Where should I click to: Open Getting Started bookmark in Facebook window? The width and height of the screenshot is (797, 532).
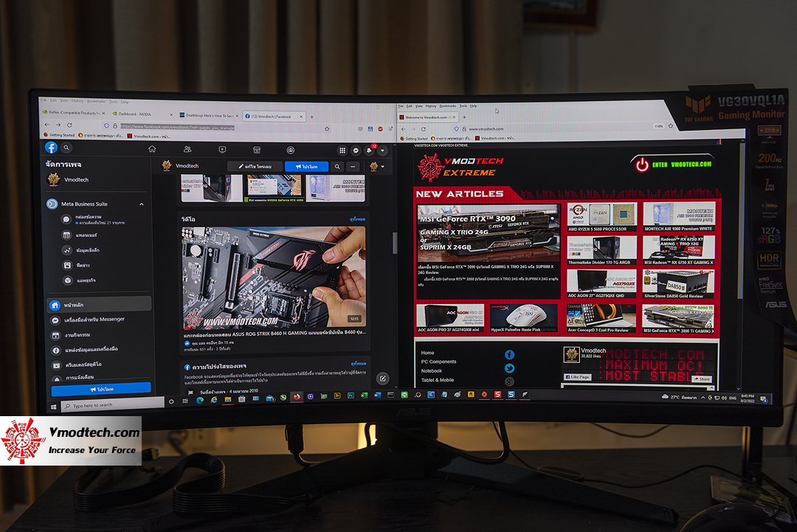point(59,135)
